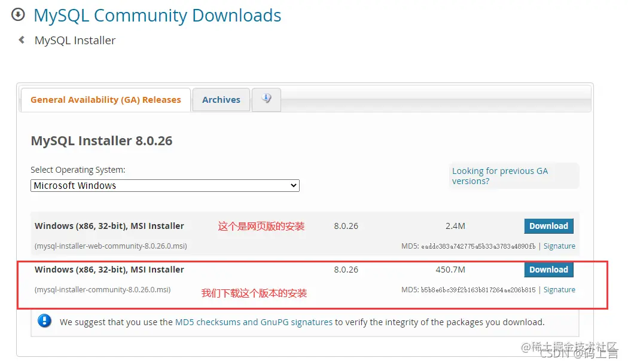Viewport: 628px width, 364px height.
Task: Open MD5 checksums and GnuPG signatures link
Action: point(254,322)
